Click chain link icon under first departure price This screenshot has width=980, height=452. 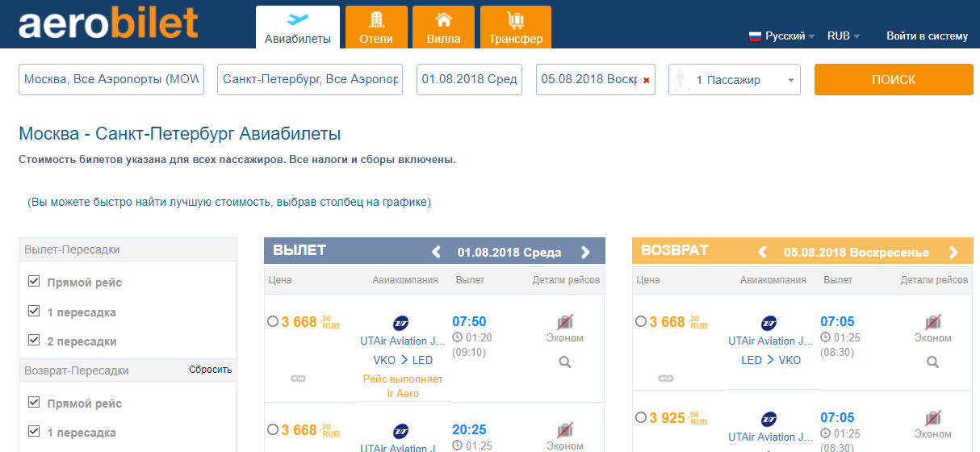[x=298, y=378]
